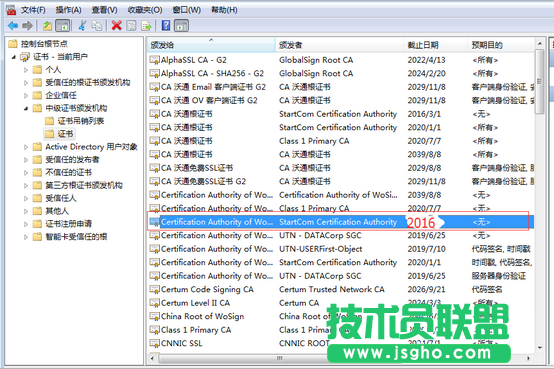Click certificate icon of China Root of WoSign
This screenshot has width=554, height=369.
pyautogui.click(x=154, y=316)
